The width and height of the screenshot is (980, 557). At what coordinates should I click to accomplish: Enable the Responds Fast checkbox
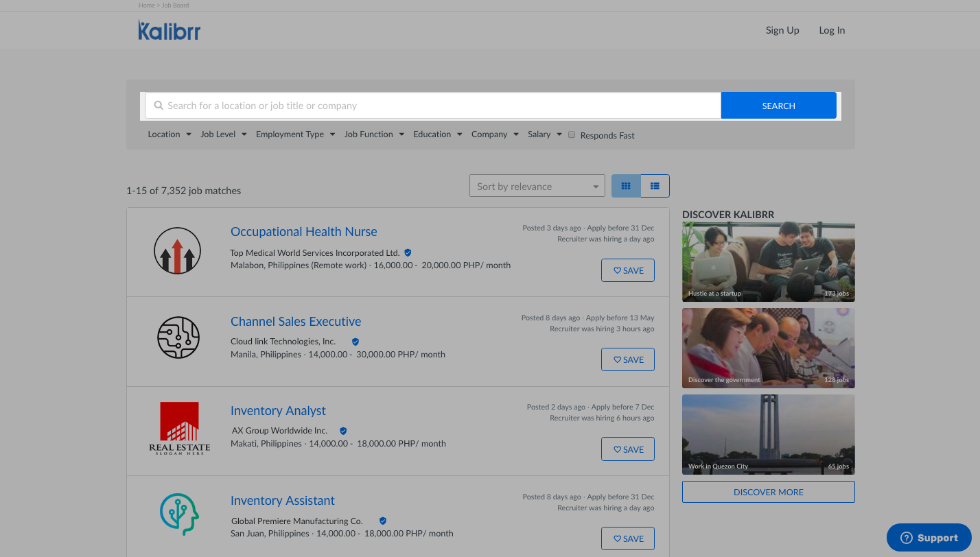(571, 134)
